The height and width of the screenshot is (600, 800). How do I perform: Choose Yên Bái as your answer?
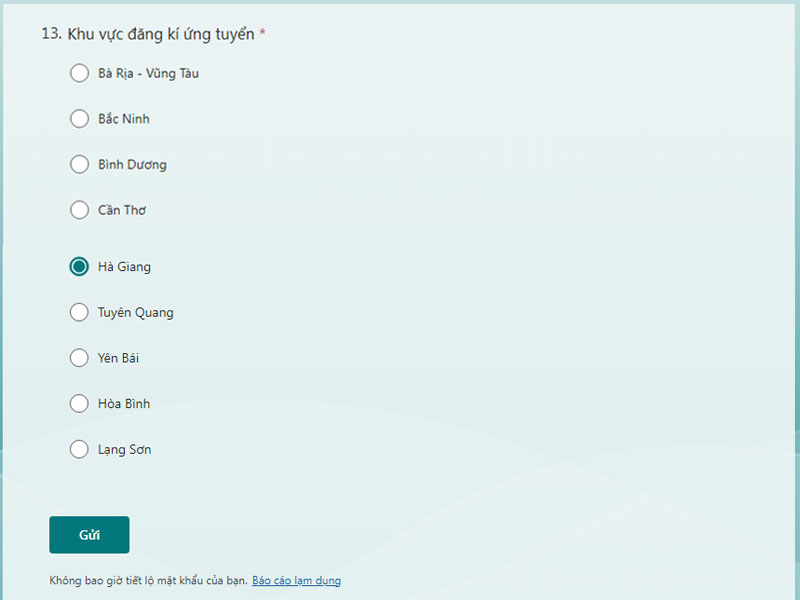click(79, 358)
